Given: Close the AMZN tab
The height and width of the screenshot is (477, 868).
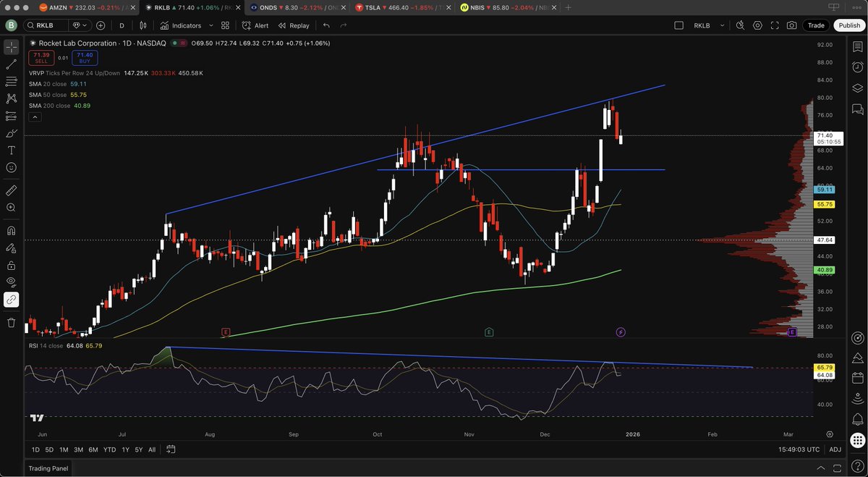Looking at the screenshot, I should pyautogui.click(x=134, y=7).
